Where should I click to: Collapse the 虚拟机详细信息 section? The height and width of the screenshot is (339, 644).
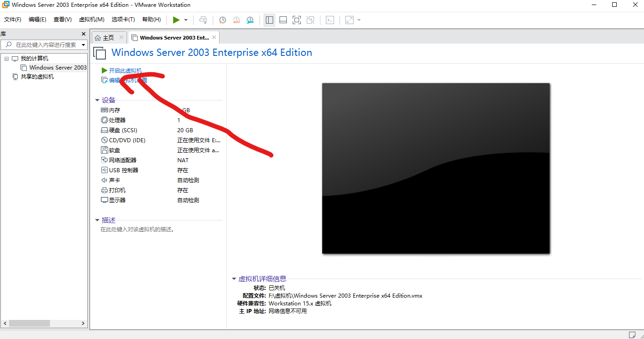pyautogui.click(x=234, y=279)
